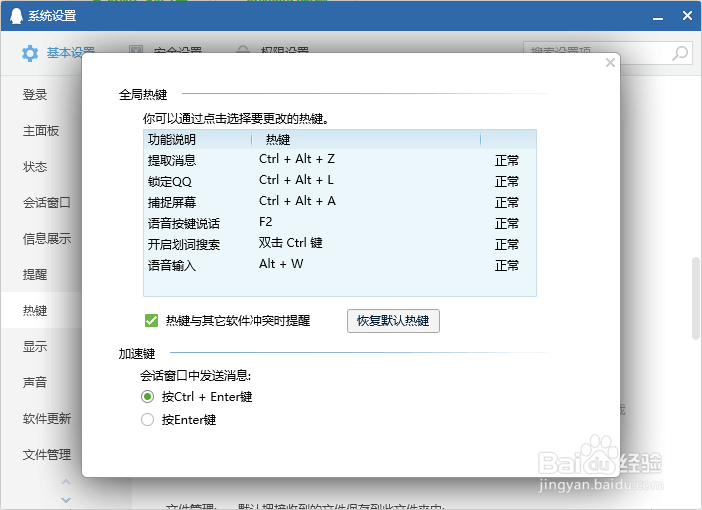
Task: Open 软件更新 in sidebar
Action: [47, 418]
